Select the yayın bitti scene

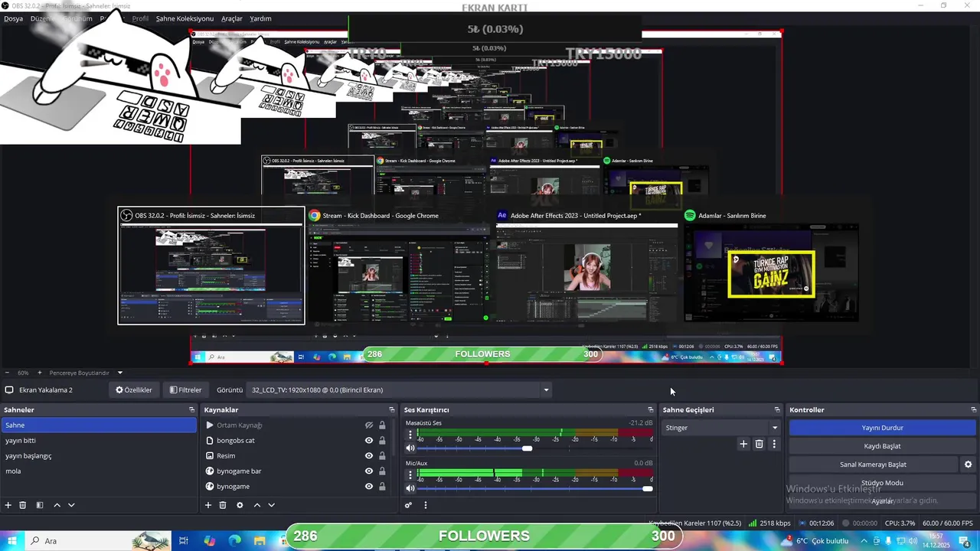99,441
